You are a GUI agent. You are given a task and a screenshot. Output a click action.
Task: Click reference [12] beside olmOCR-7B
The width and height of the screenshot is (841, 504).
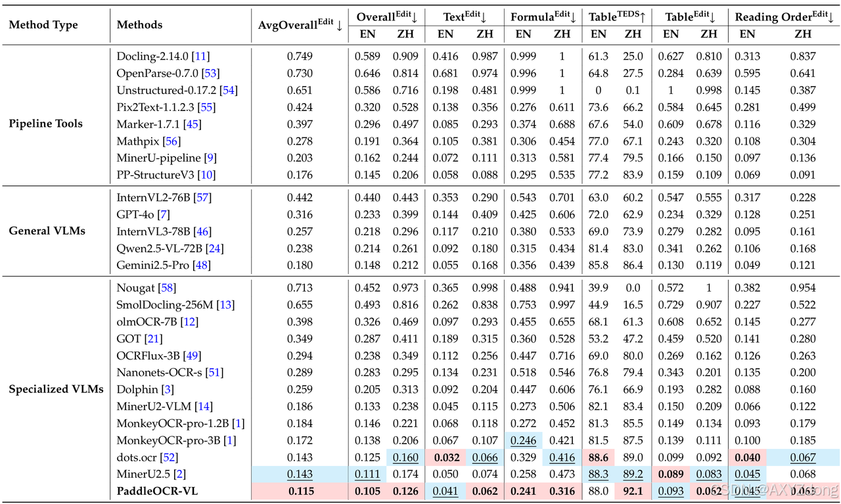click(x=188, y=322)
